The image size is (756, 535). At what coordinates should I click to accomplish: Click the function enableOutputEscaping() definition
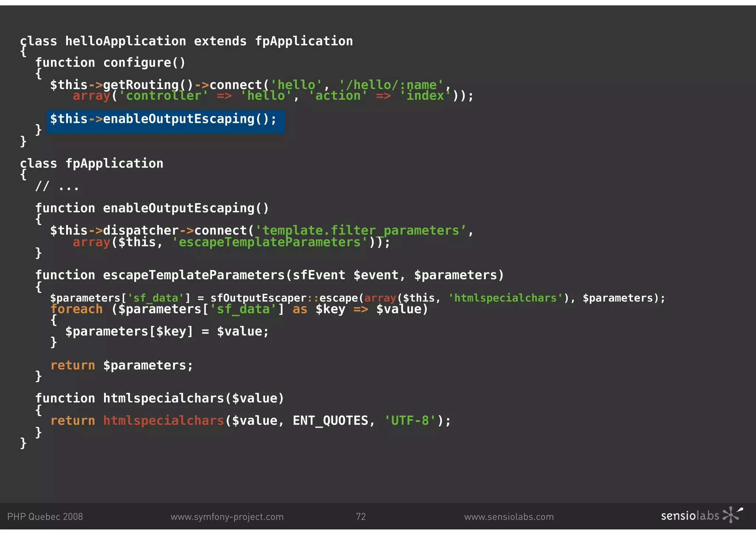click(x=152, y=208)
